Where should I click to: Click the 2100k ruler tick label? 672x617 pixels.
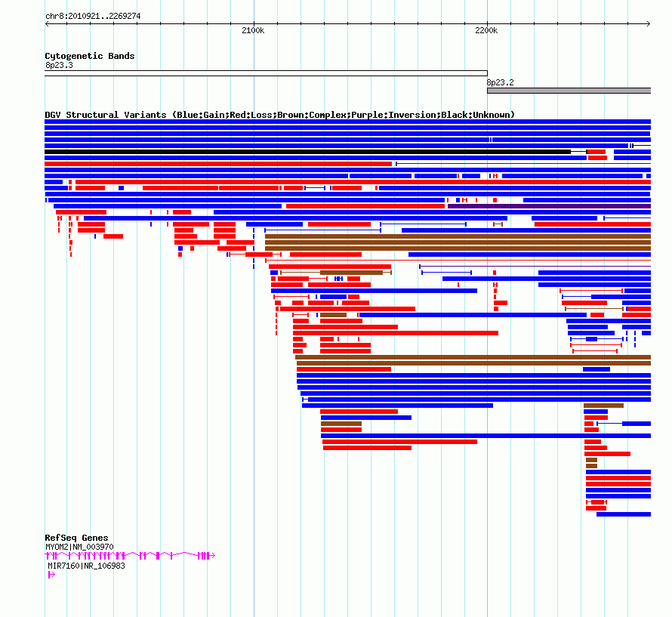point(253,30)
